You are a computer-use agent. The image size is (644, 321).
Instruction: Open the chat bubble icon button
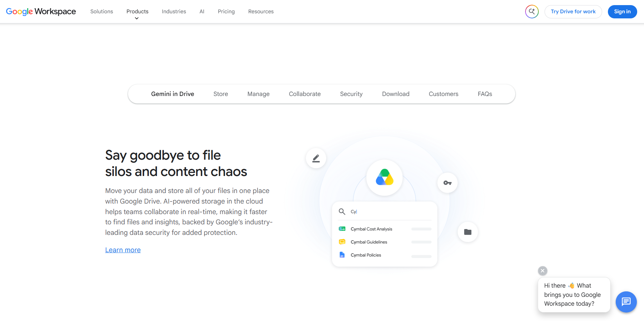click(x=626, y=302)
